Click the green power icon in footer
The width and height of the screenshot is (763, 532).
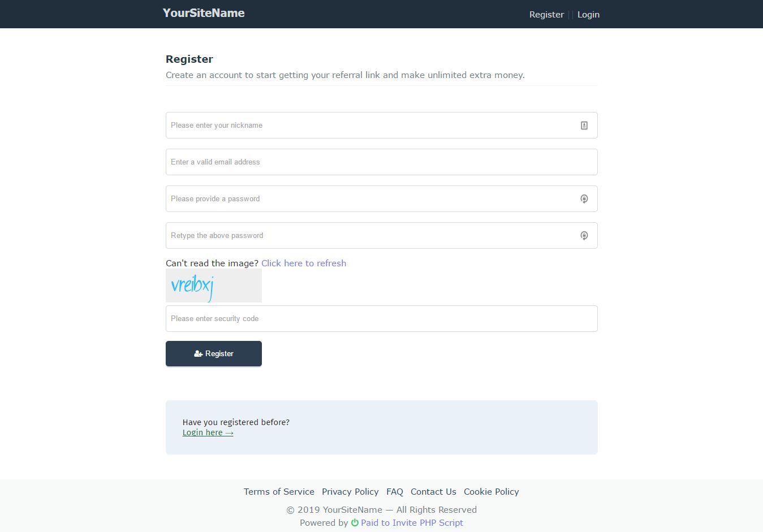pyautogui.click(x=355, y=523)
